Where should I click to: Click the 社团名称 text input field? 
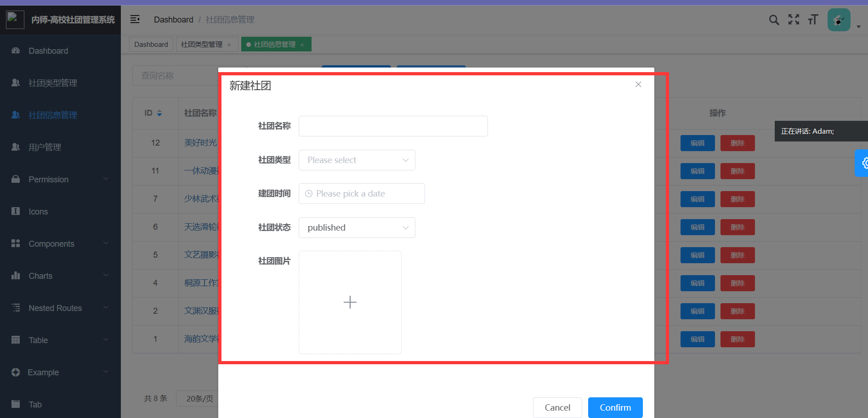(x=393, y=126)
